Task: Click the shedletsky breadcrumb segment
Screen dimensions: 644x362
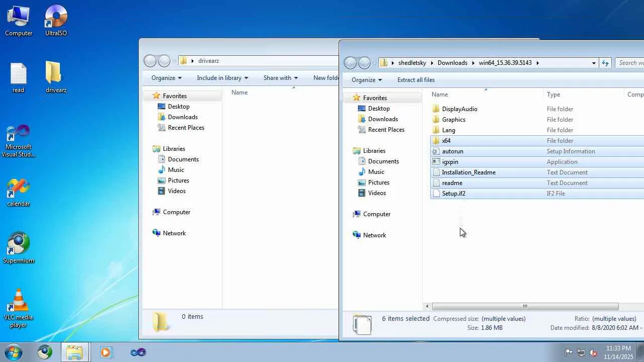Action: pyautogui.click(x=413, y=63)
